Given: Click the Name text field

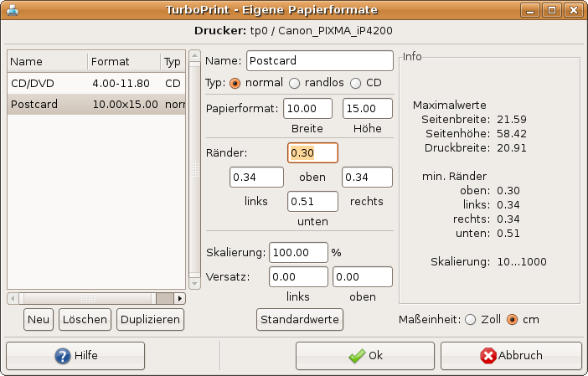Looking at the screenshot, I should pyautogui.click(x=319, y=61).
